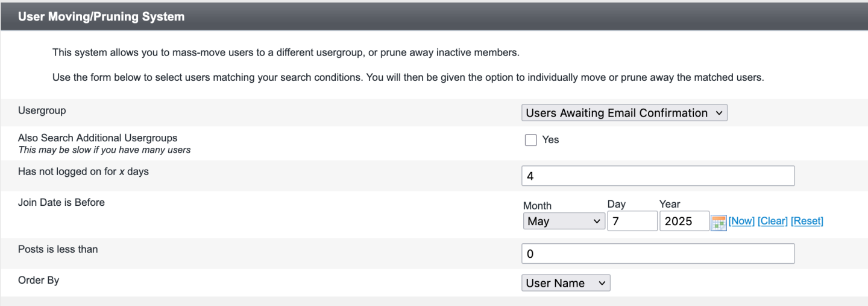Click the Day input field
Screen dimensions: 868x306
[x=632, y=221]
